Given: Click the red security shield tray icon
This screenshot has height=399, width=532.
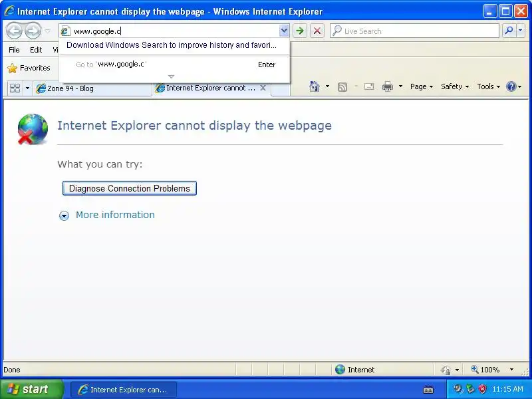Looking at the screenshot, I should tap(482, 389).
